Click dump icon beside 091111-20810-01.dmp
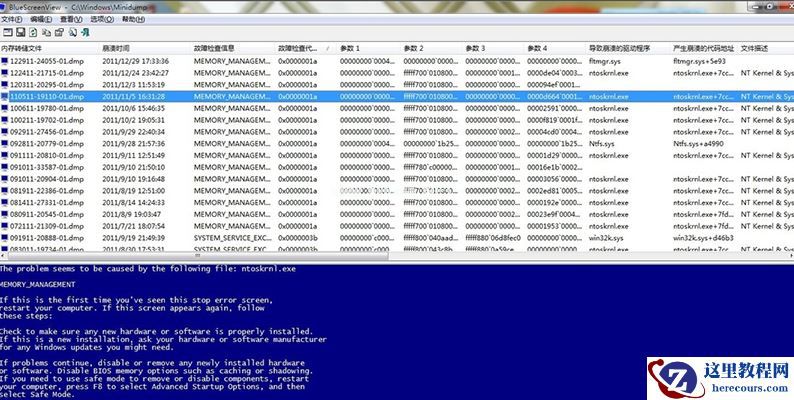Viewport: 794px width, 400px height. 5,155
